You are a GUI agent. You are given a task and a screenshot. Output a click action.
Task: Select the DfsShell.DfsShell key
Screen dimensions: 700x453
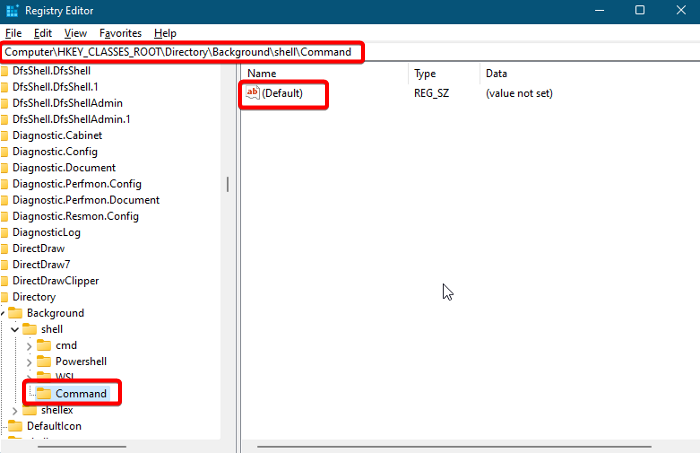[51, 71]
